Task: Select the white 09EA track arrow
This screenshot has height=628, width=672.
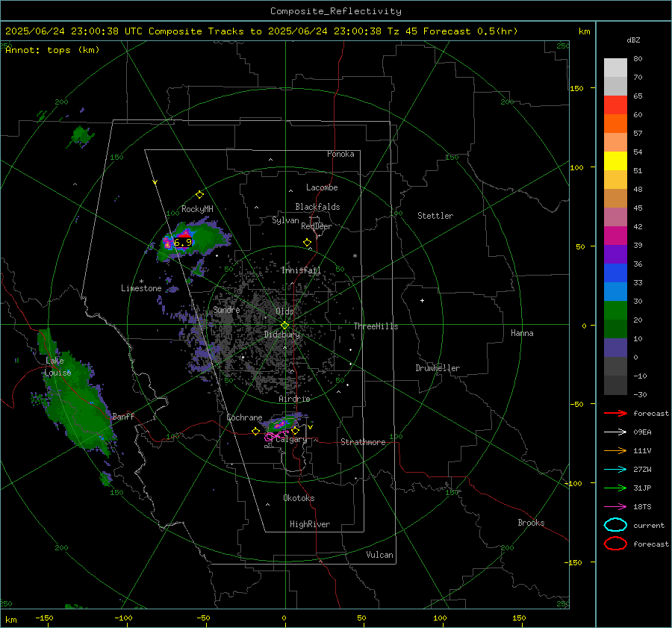Action: click(x=615, y=432)
